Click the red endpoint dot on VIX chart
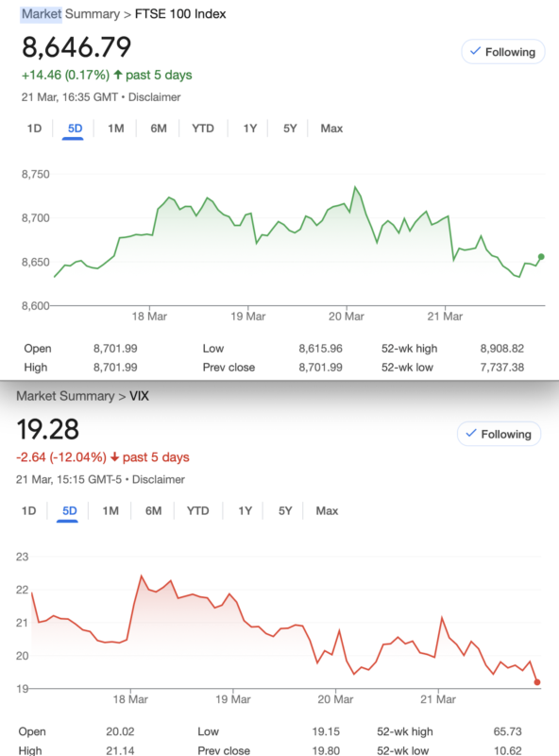Image resolution: width=559 pixels, height=756 pixels. click(537, 682)
